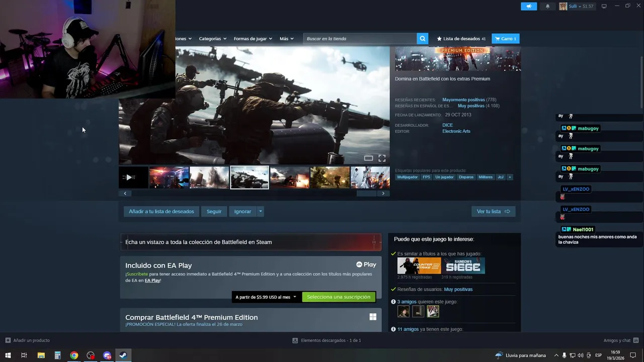
Task: Play the trailer video thumbnail
Action: pos(133,177)
